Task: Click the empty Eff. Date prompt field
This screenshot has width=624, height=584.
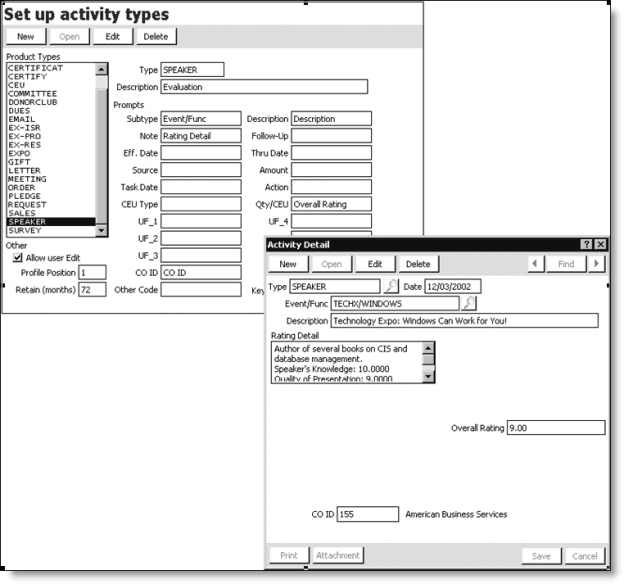Action: 201,153
